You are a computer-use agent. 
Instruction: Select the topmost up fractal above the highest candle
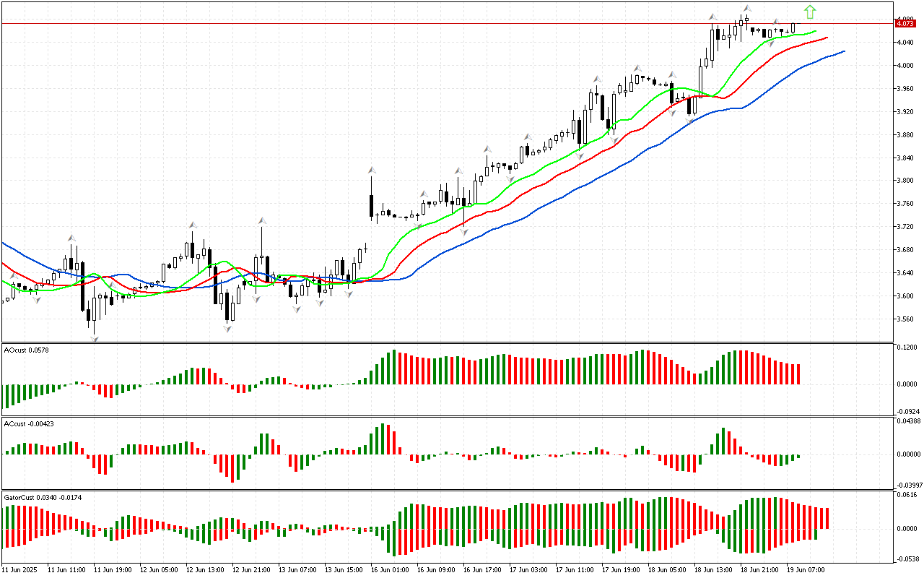[746, 9]
